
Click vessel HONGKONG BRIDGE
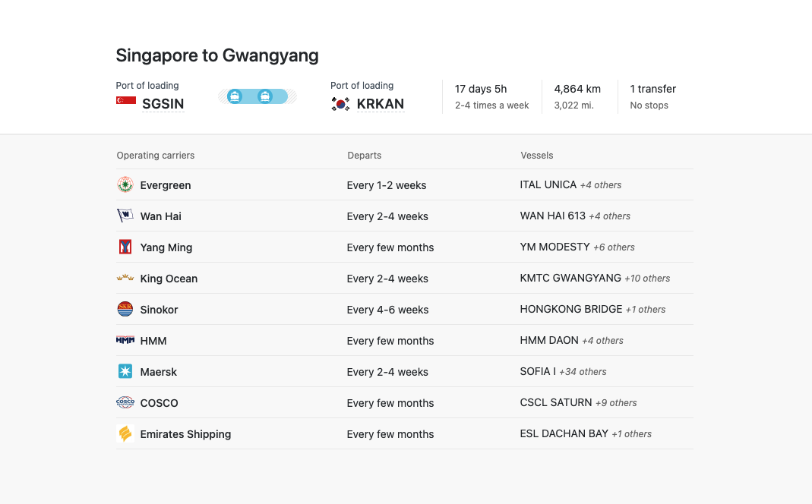click(570, 309)
